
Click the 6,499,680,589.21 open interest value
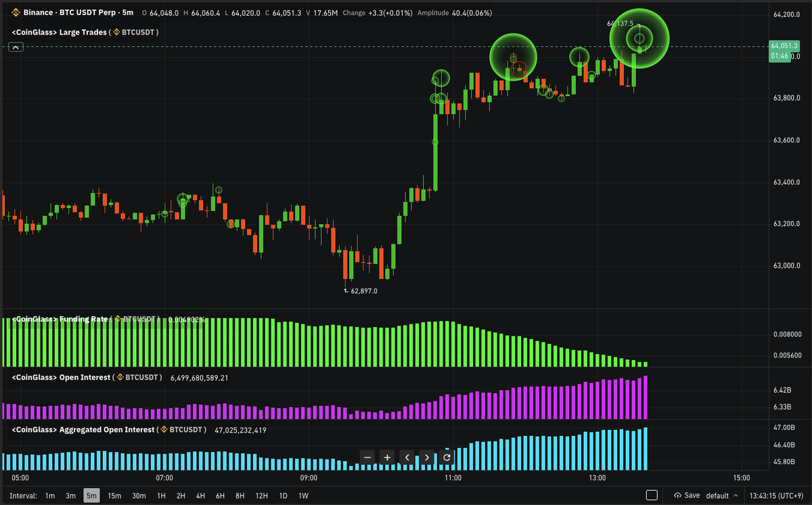200,377
